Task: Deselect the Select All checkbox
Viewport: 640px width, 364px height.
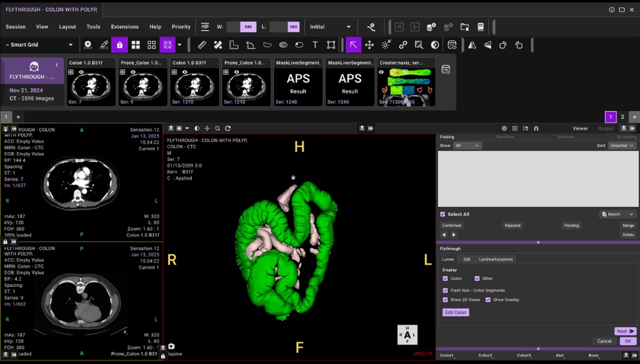Action: coord(442,214)
